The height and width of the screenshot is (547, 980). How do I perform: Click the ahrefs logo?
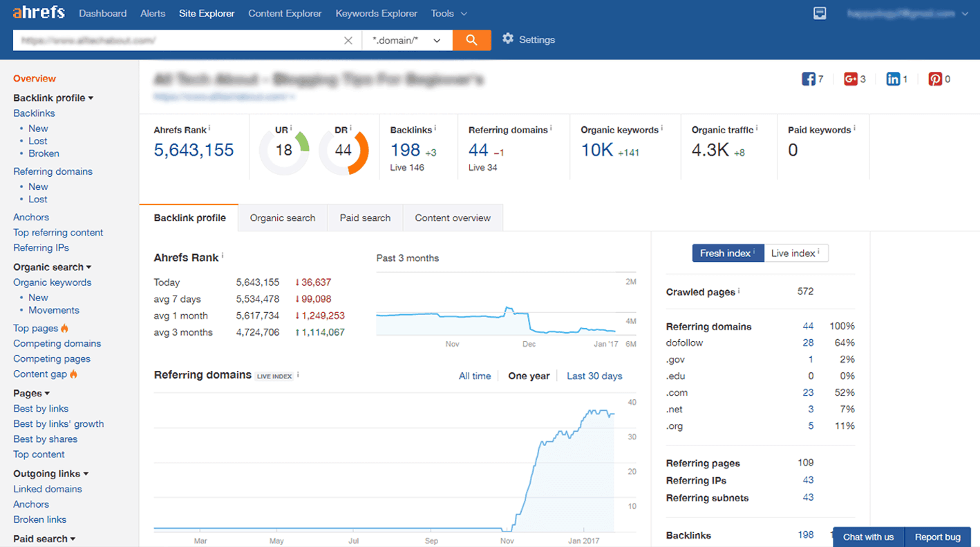coord(39,12)
